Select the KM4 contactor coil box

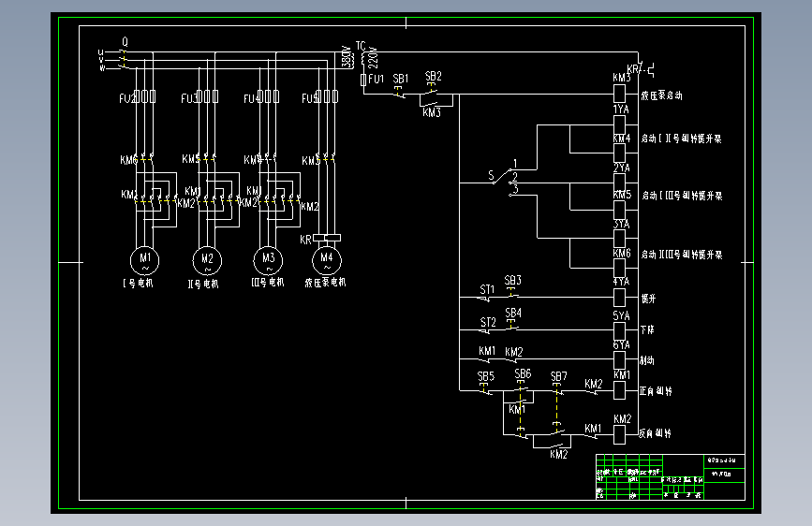(619, 153)
